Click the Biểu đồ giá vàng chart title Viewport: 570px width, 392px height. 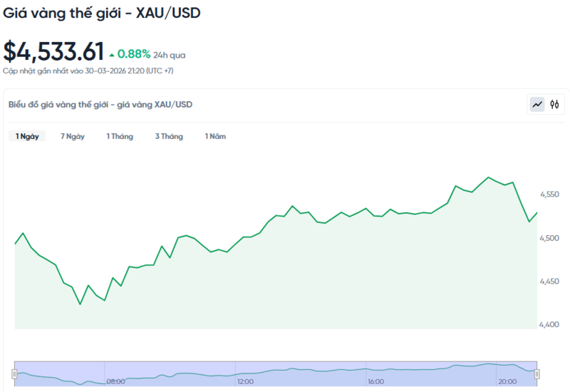100,105
